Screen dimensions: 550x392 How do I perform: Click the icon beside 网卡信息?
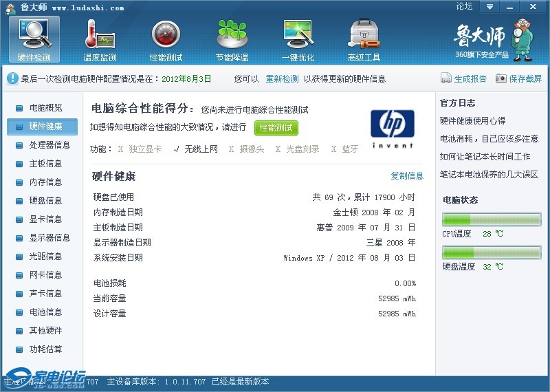pyautogui.click(x=19, y=276)
